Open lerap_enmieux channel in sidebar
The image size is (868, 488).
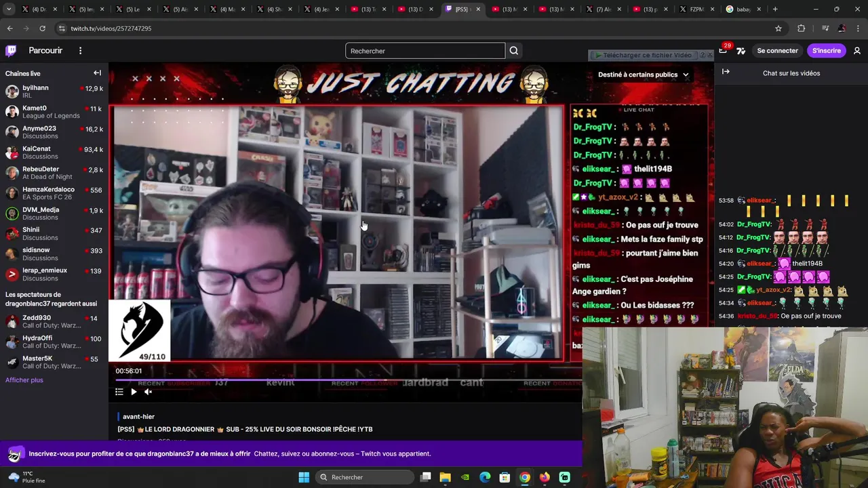54,274
